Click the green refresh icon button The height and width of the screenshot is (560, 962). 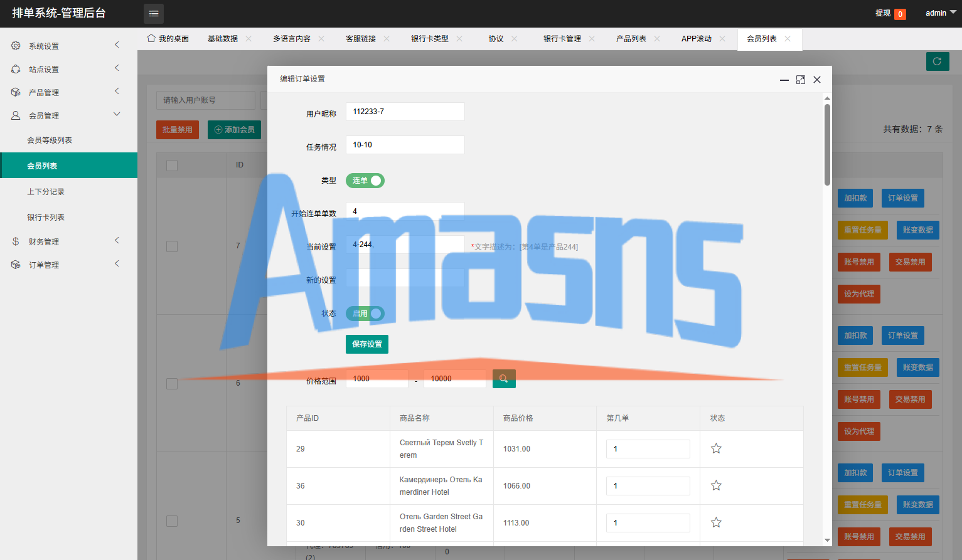[x=938, y=61]
